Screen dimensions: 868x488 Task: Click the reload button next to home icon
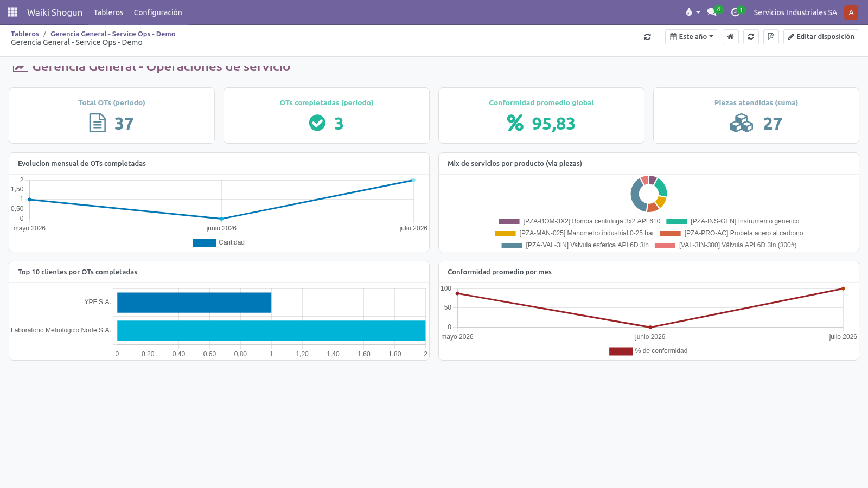pos(751,37)
